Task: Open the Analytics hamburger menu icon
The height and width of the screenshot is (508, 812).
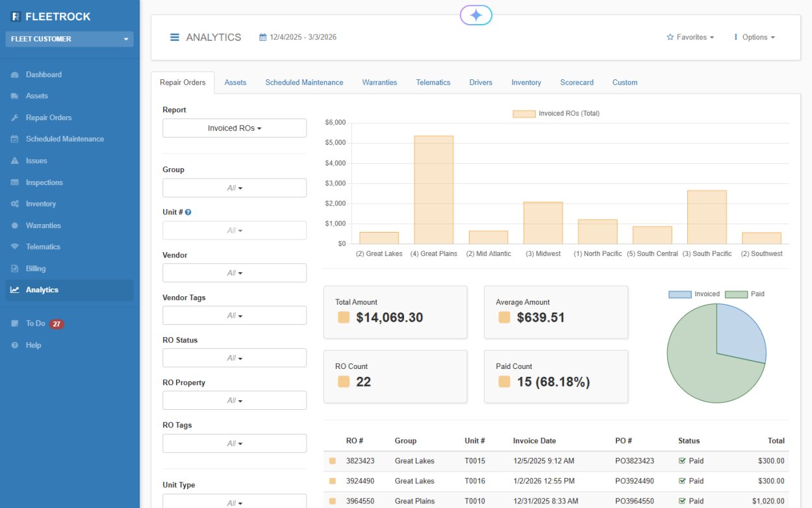Action: [174, 38]
